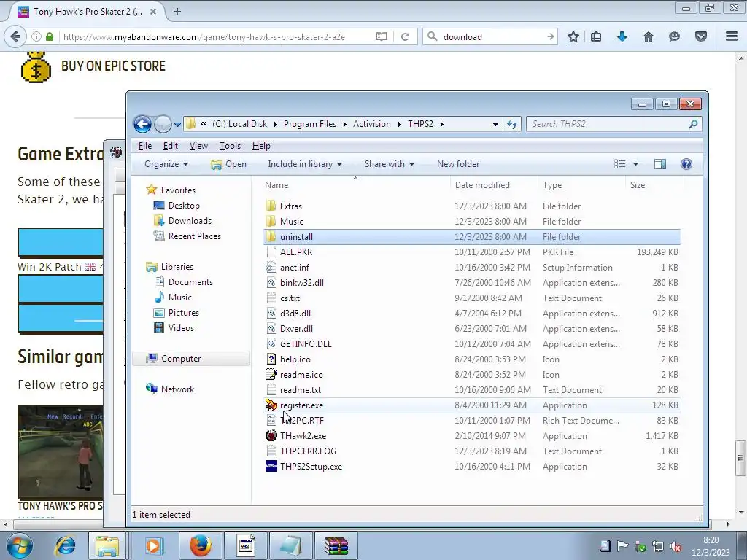Open the Firefox hamburger menu
The width and height of the screenshot is (747, 560).
732,36
